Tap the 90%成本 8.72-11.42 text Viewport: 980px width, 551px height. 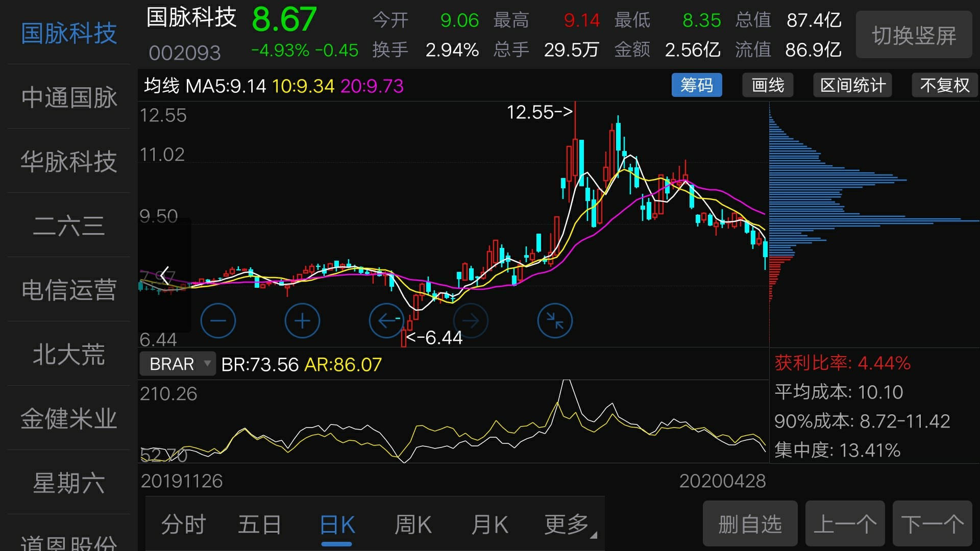coord(862,421)
